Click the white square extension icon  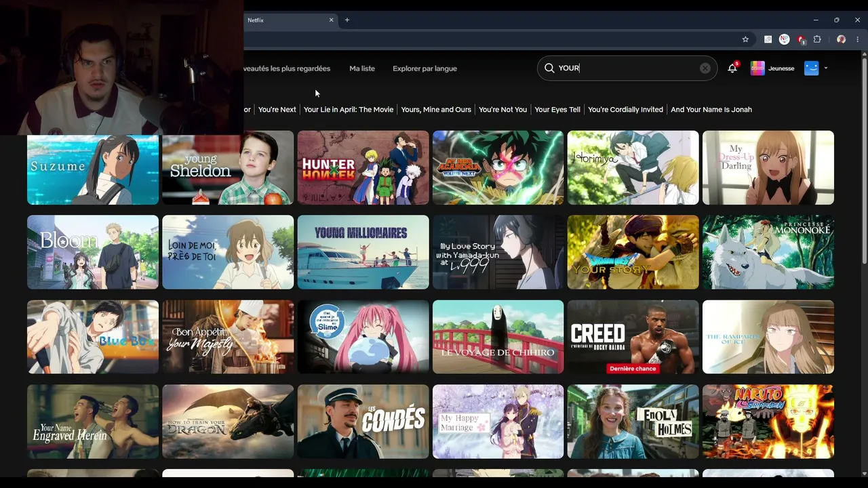768,39
